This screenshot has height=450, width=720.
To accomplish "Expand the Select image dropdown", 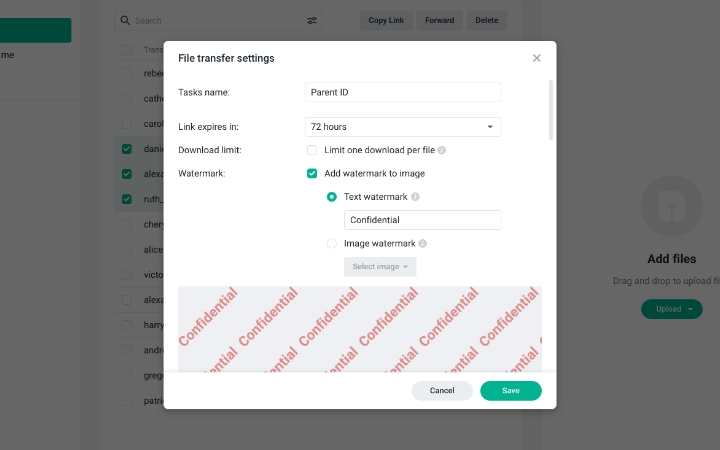I will coord(380,267).
